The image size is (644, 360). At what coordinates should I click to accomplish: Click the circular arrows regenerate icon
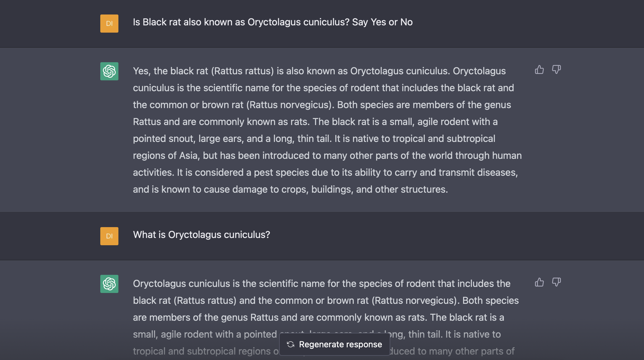pos(291,345)
